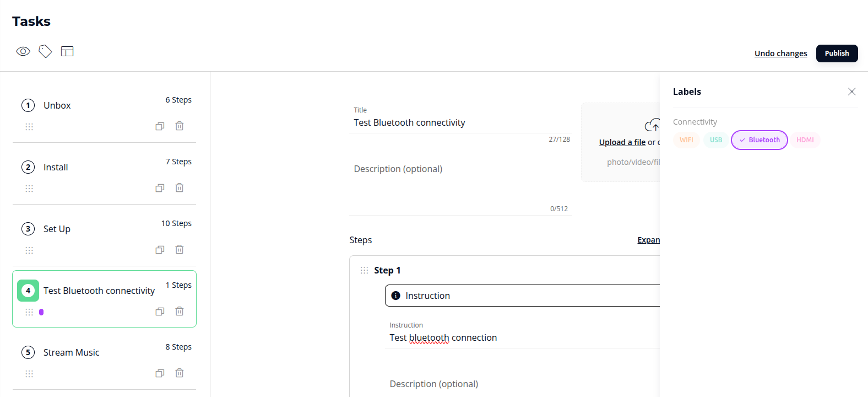This screenshot has height=397, width=868.
Task: Expand all steps via Expand link
Action: [648, 240]
